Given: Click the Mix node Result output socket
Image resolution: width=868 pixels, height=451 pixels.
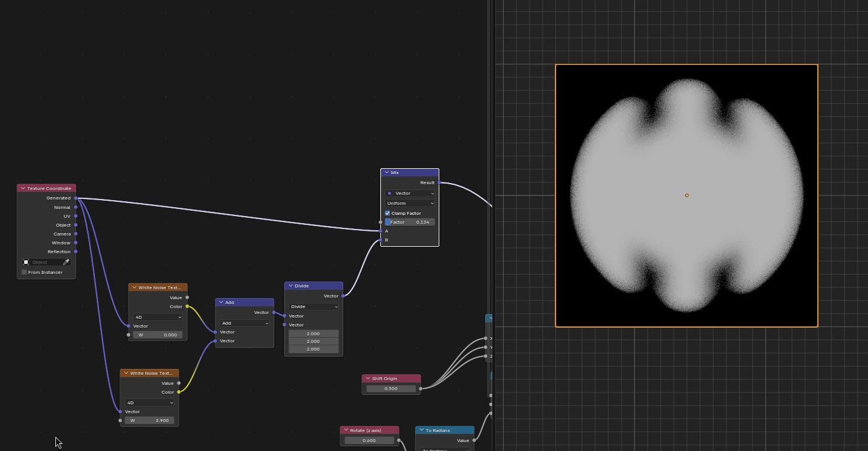Looking at the screenshot, I should pyautogui.click(x=439, y=182).
